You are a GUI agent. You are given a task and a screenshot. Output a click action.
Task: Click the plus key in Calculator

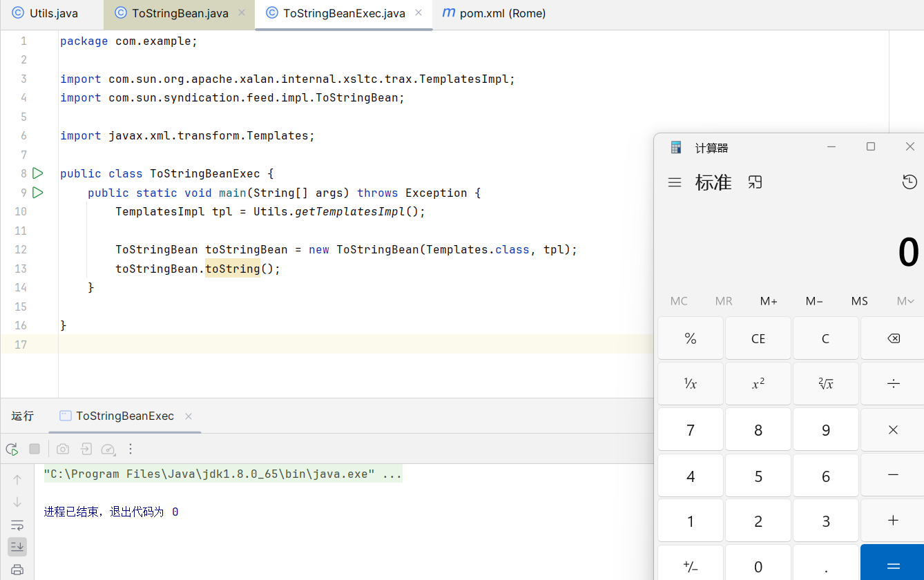(x=893, y=521)
